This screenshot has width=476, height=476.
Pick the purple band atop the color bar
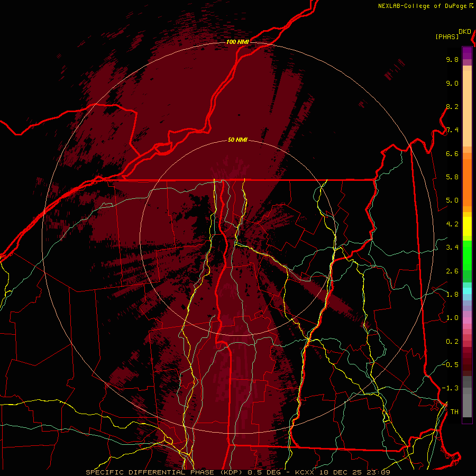(467, 53)
